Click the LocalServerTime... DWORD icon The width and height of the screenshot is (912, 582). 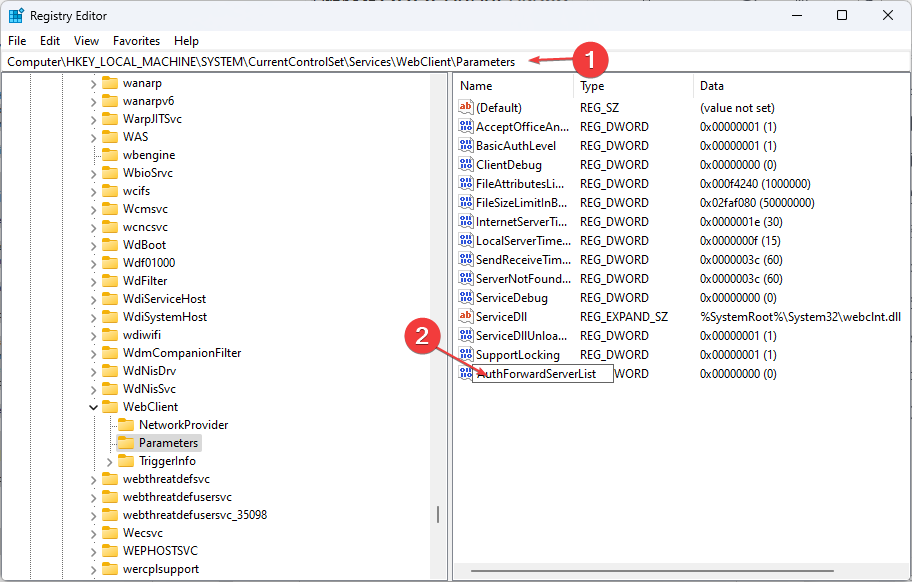(465, 240)
